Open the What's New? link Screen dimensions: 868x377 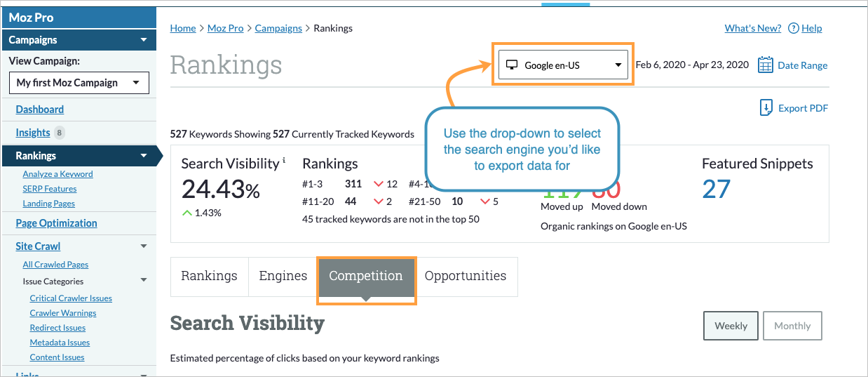(753, 29)
